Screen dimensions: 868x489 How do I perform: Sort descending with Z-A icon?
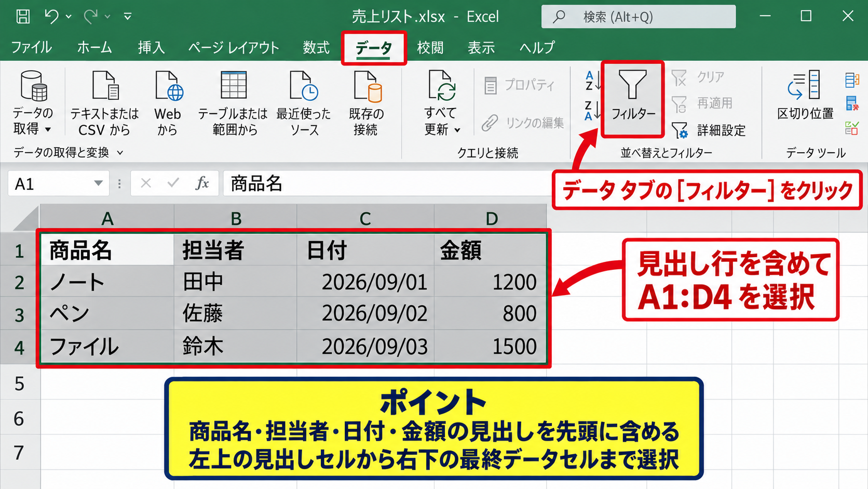(x=593, y=110)
